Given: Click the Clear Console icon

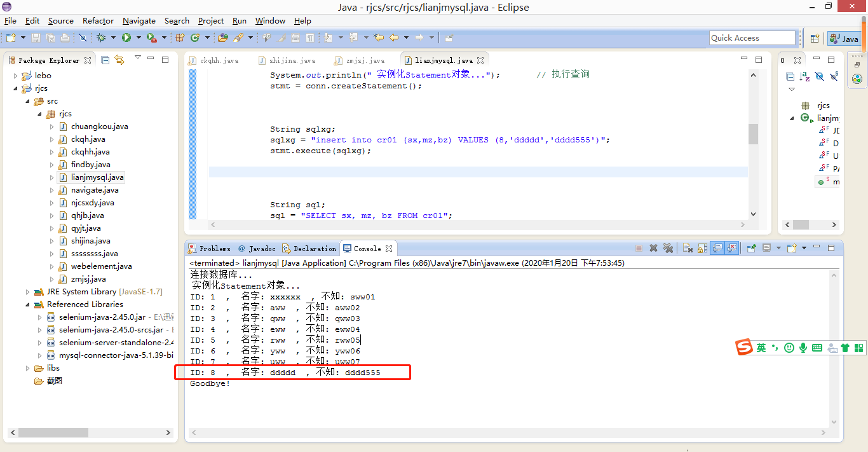Looking at the screenshot, I should 688,248.
